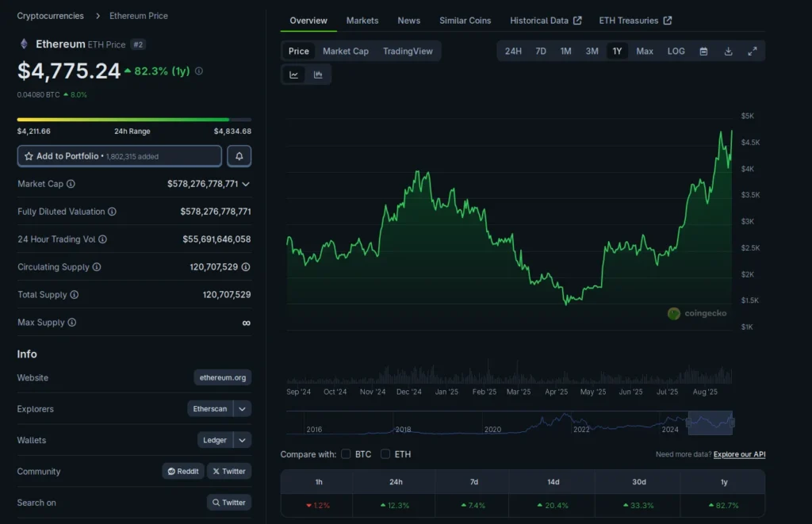The height and width of the screenshot is (524, 812).
Task: Click the 1h change value 1.2%
Action: coord(318,505)
